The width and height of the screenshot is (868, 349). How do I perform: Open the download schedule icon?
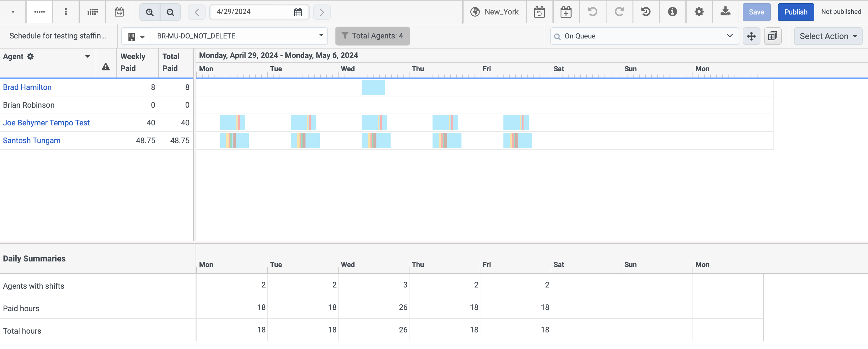725,12
